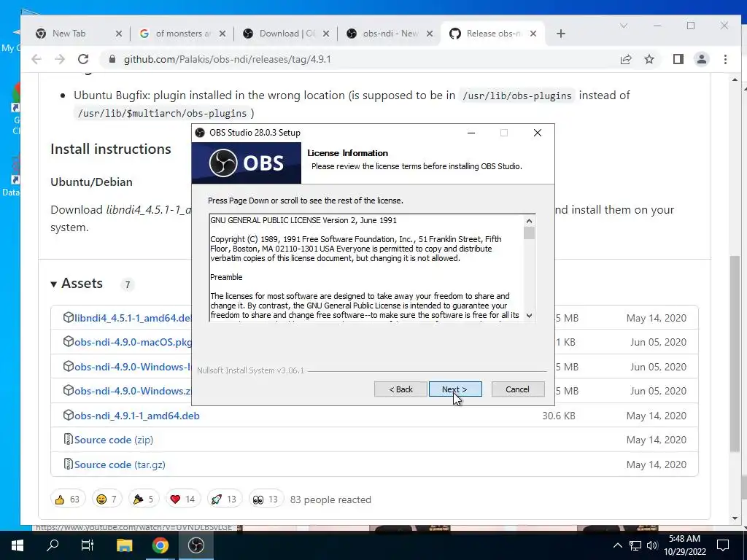Download obs-ndi-4.9.0-Windows.zip

coord(133,391)
